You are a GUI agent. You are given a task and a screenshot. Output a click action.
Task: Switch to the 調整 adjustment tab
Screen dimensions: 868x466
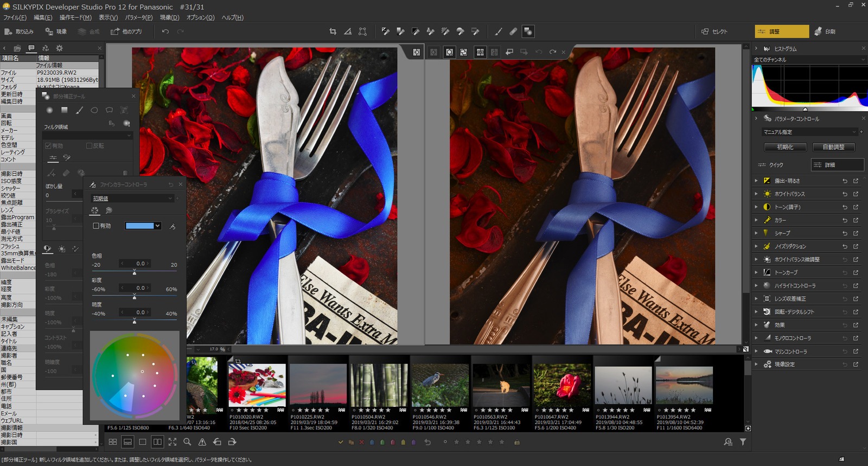pyautogui.click(x=781, y=31)
